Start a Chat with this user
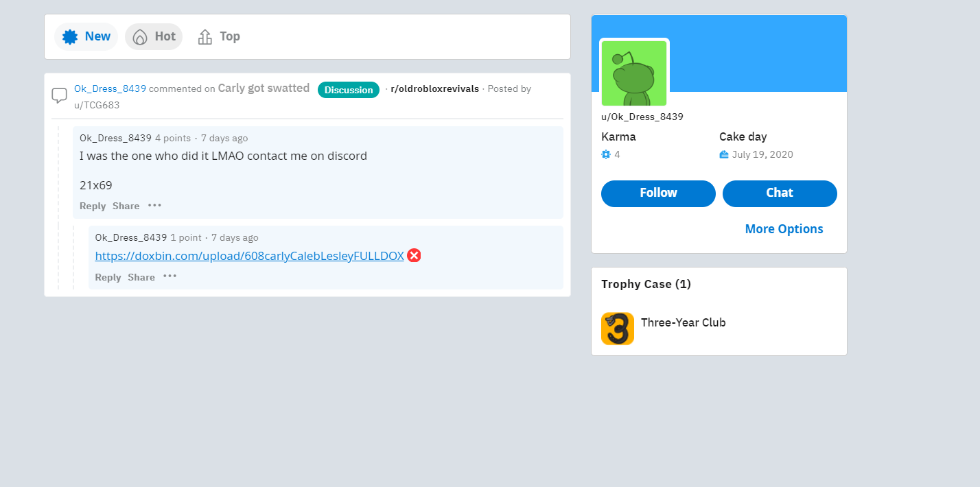The height and width of the screenshot is (487, 980). [780, 193]
